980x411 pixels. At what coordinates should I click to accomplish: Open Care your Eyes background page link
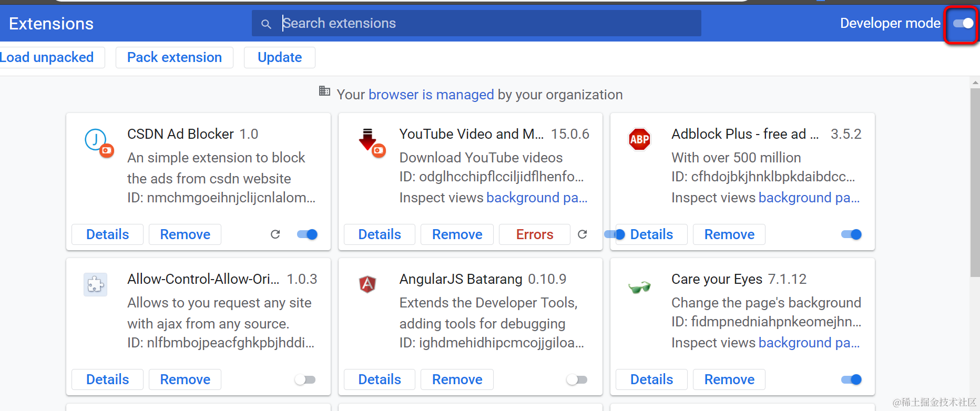[809, 343]
